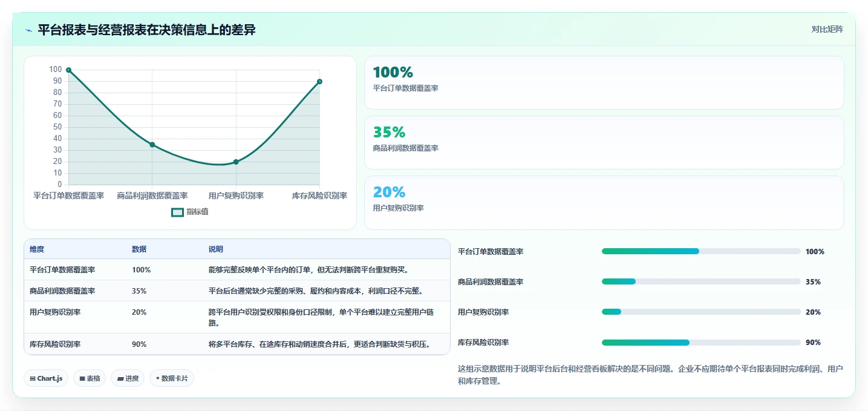Image resolution: width=868 pixels, height=411 pixels.
Task: Click the description starting 将多平台库存
Action: pyautogui.click(x=321, y=344)
